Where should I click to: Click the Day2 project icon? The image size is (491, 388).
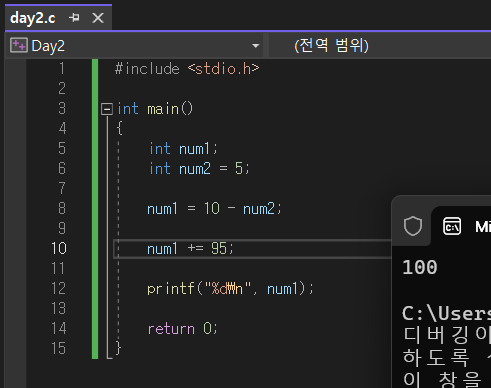click(19, 45)
